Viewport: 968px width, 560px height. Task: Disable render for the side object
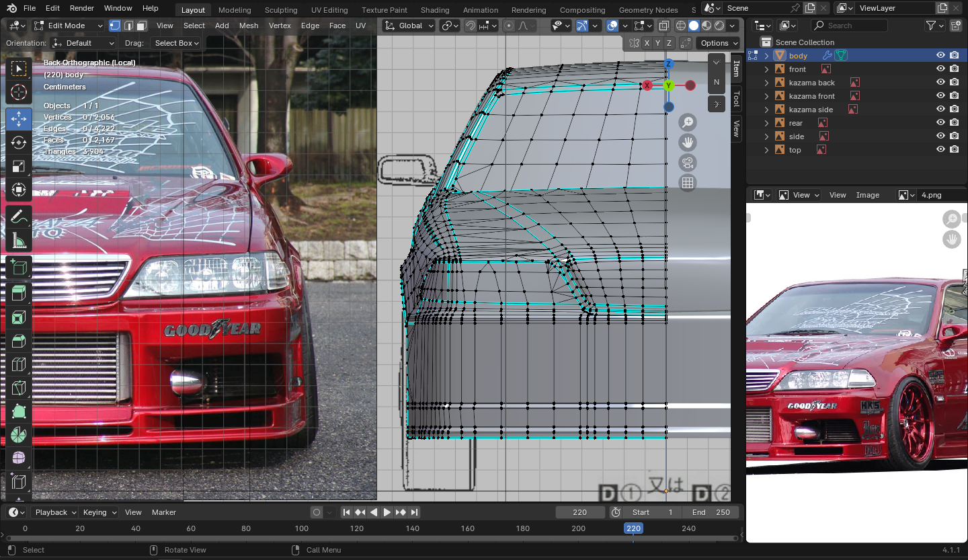click(x=955, y=136)
